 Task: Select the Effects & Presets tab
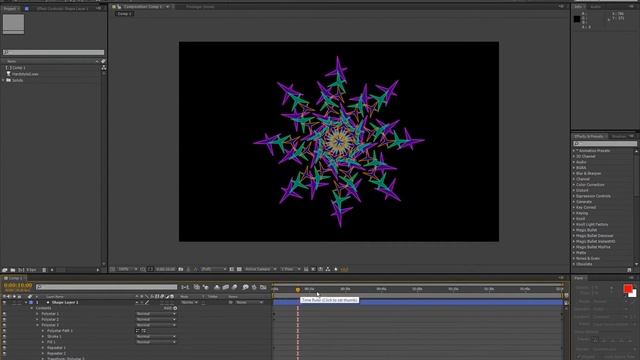click(589, 136)
